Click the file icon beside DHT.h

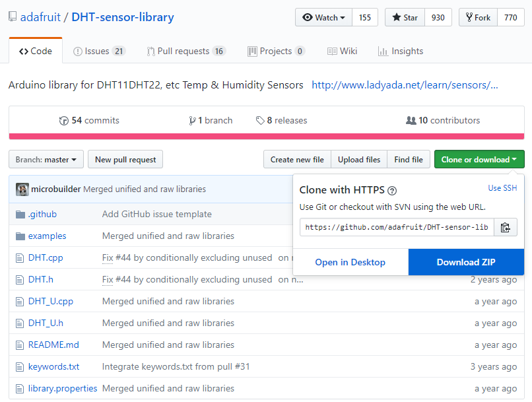[20, 280]
